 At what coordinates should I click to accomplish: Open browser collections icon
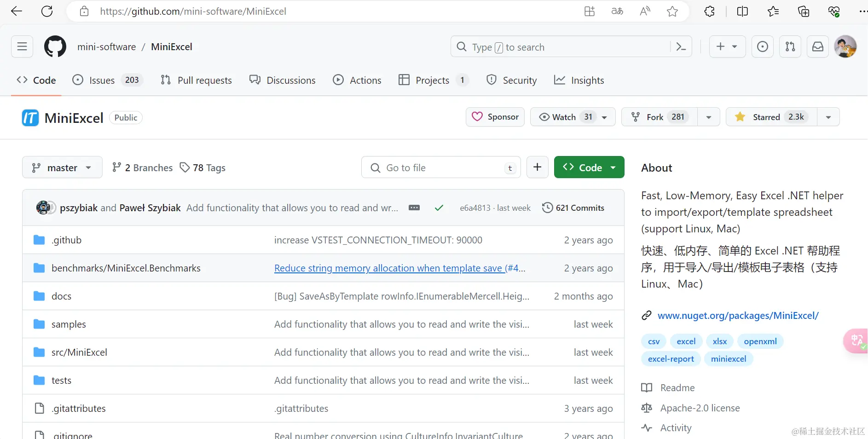point(804,11)
